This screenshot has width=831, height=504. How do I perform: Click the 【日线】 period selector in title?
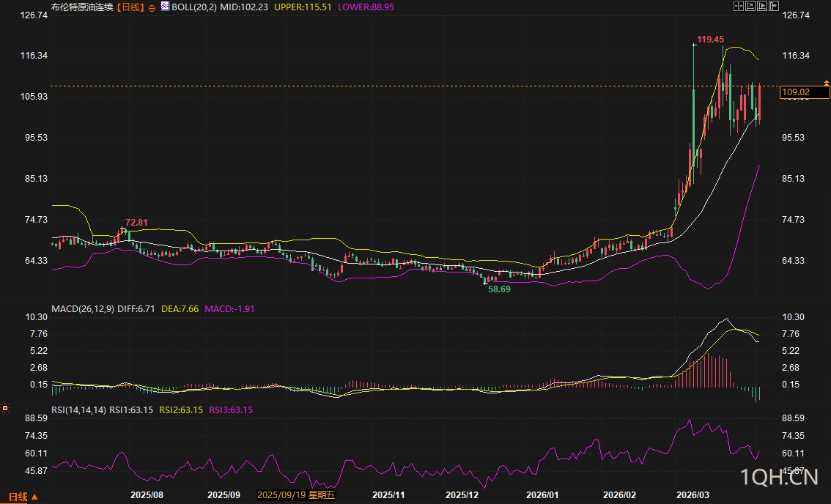[x=130, y=7]
